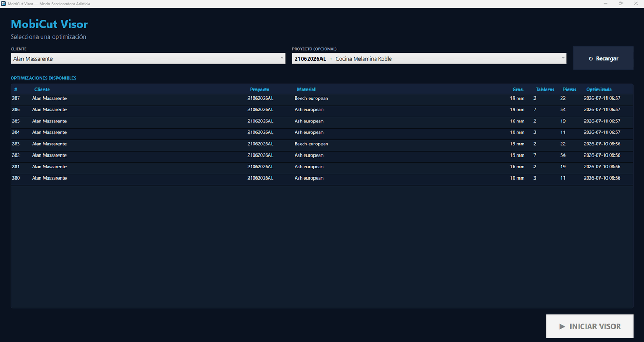
Task: Select optimization row 283 dated 2026-07-10
Action: pyautogui.click(x=322, y=144)
